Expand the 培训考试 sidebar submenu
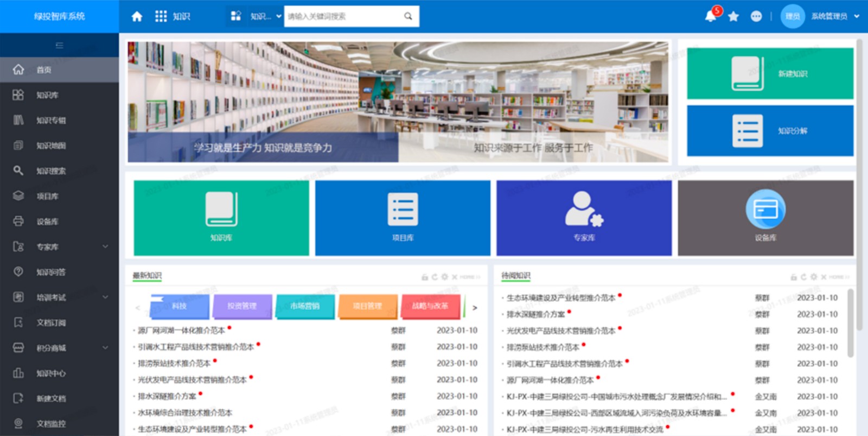The height and width of the screenshot is (436, 868). 105,297
